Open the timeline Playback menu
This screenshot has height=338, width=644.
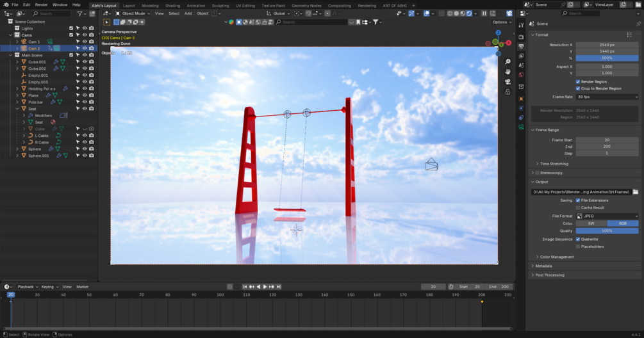pyautogui.click(x=27, y=287)
